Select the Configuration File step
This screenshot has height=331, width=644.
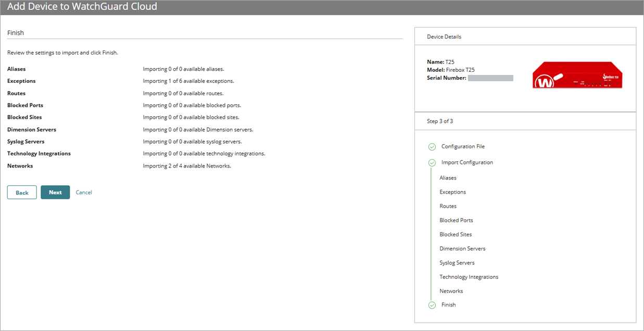click(463, 147)
